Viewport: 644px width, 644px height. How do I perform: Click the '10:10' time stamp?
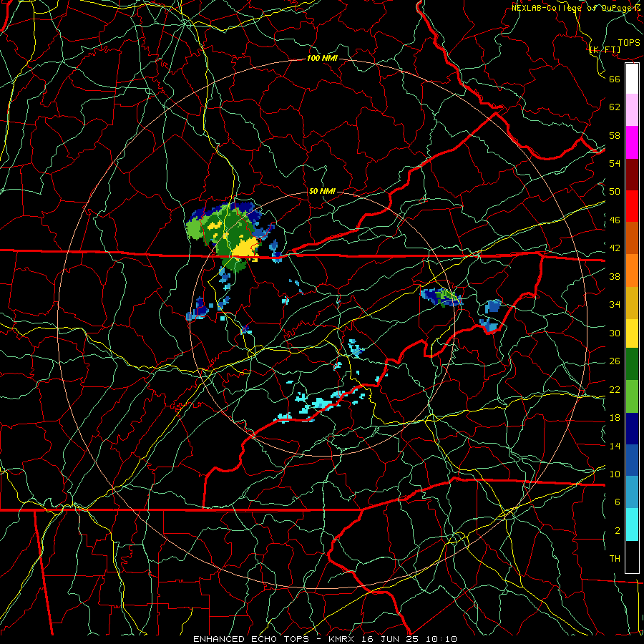click(x=441, y=639)
